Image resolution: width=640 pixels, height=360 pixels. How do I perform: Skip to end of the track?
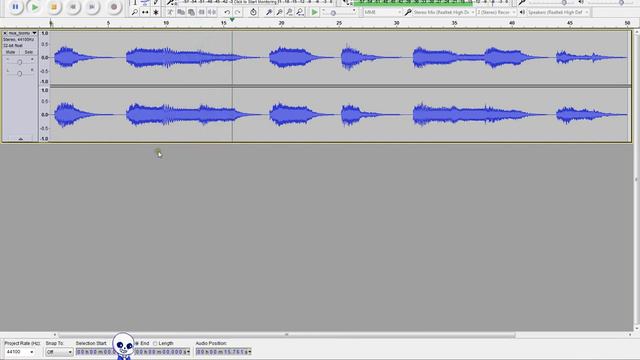point(92,7)
